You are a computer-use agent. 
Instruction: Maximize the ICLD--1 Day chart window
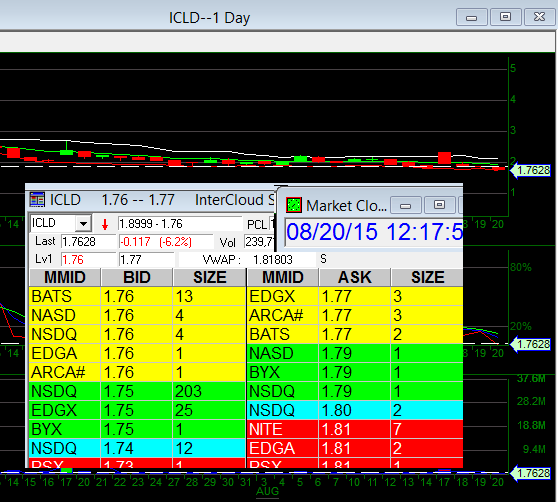tap(505, 17)
